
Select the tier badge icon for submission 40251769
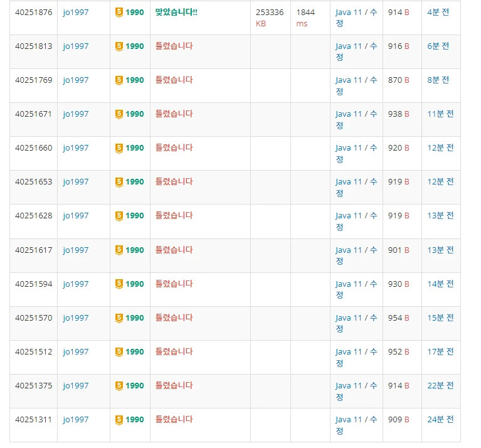tap(119, 80)
